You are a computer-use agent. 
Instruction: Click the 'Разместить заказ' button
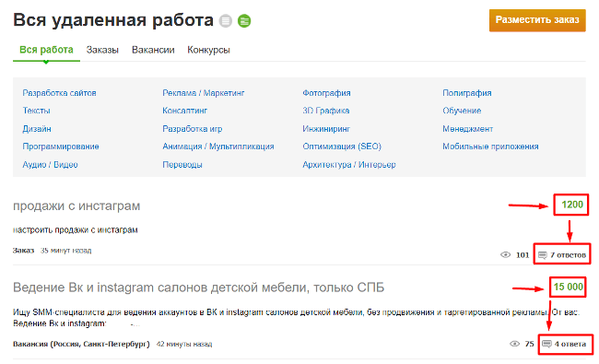537,20
